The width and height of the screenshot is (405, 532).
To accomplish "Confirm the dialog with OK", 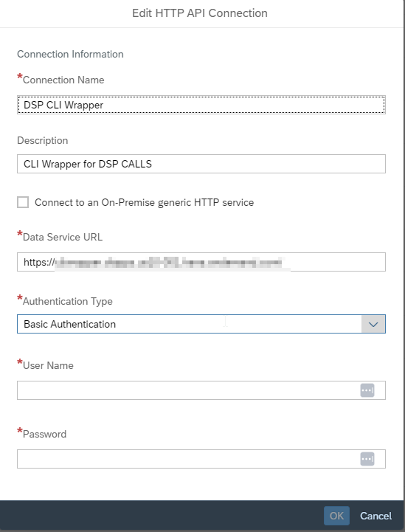I will (x=336, y=516).
